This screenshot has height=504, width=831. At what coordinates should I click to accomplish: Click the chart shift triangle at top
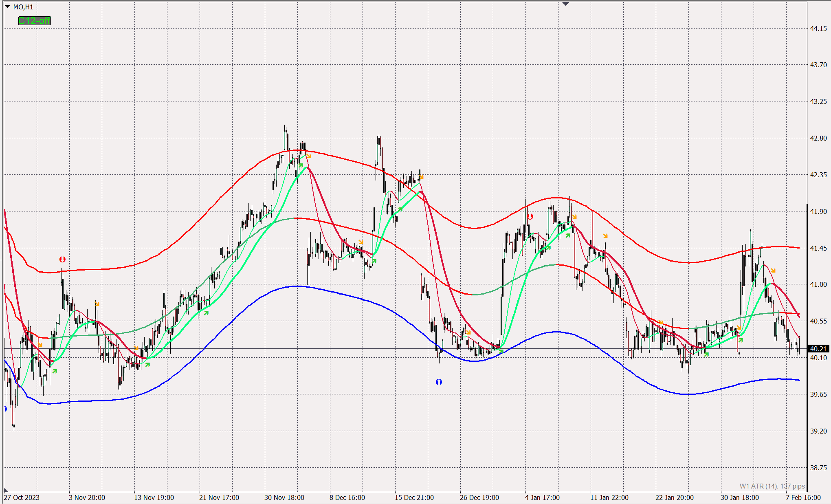(x=565, y=4)
